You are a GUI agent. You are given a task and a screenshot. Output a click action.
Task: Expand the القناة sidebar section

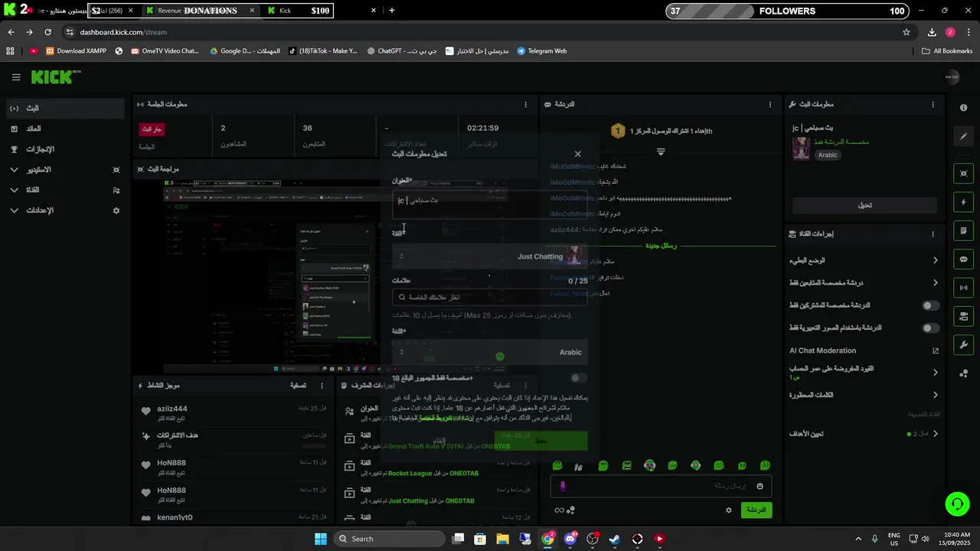65,190
